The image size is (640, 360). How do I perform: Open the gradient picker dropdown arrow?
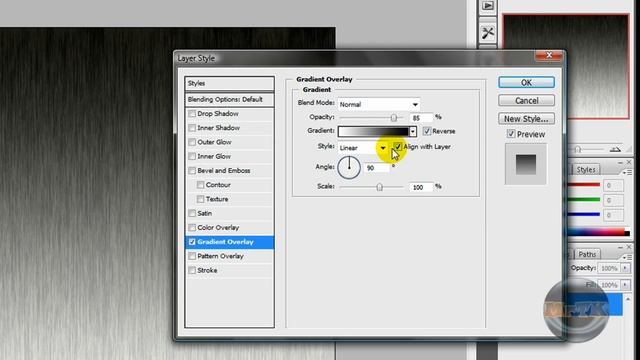[x=413, y=131]
